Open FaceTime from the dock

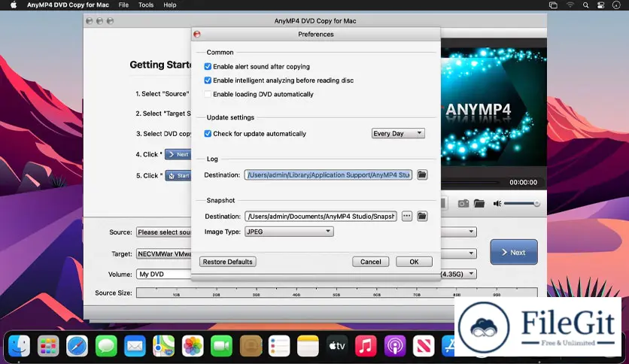221,345
